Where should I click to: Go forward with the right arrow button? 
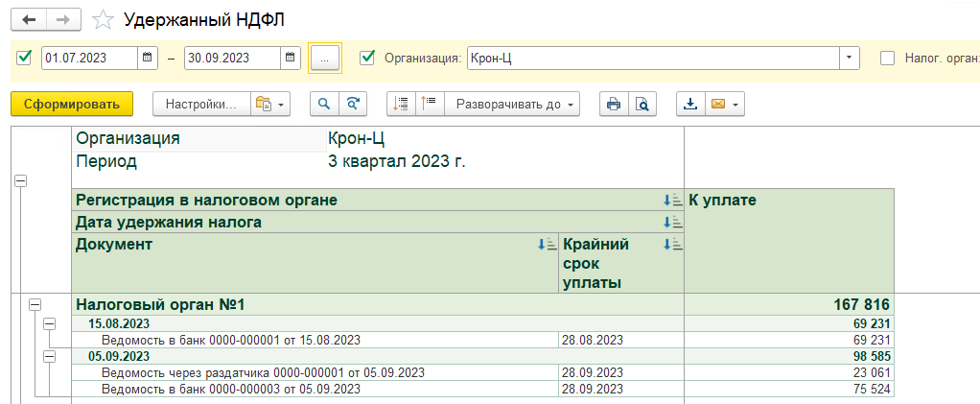[x=63, y=20]
